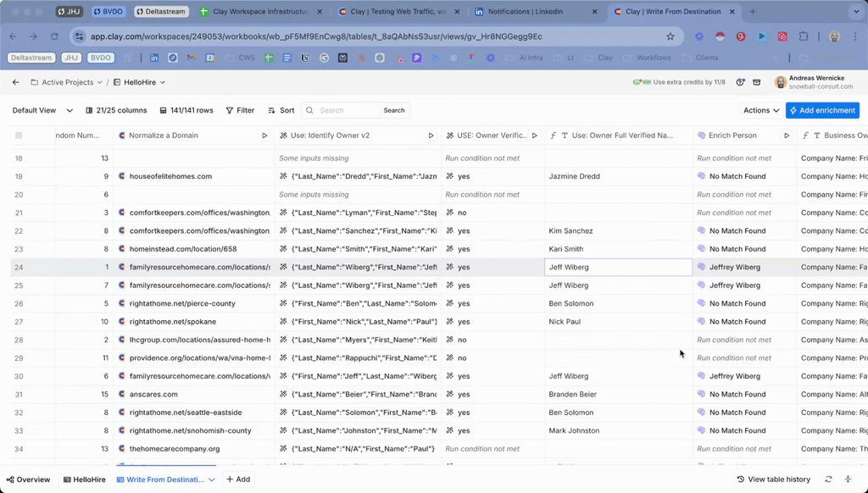
Task: Open the Filter options
Action: 240,110
